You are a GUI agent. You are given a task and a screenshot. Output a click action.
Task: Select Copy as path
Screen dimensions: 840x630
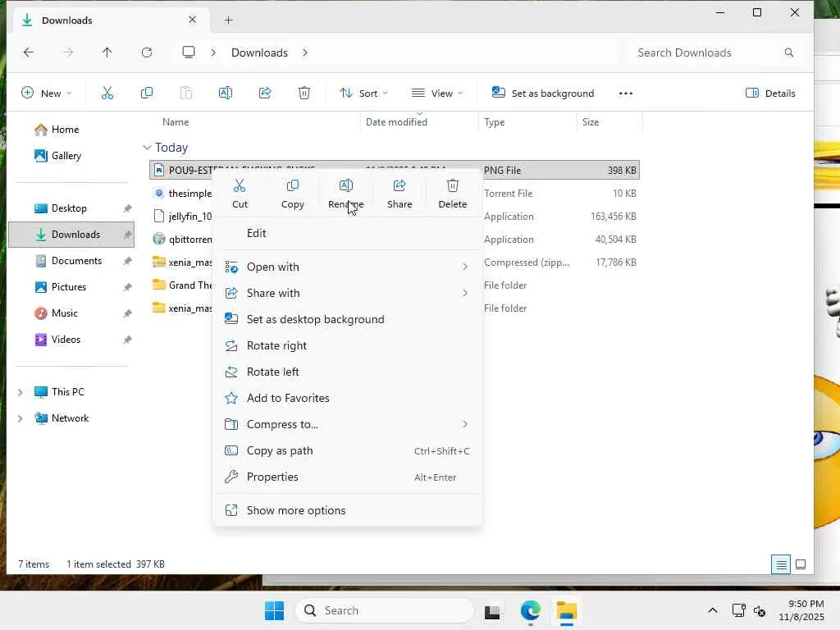pyautogui.click(x=347, y=450)
